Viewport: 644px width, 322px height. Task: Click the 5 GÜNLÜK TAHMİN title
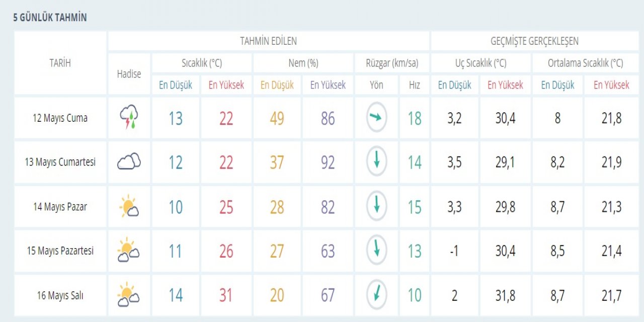coord(50,18)
